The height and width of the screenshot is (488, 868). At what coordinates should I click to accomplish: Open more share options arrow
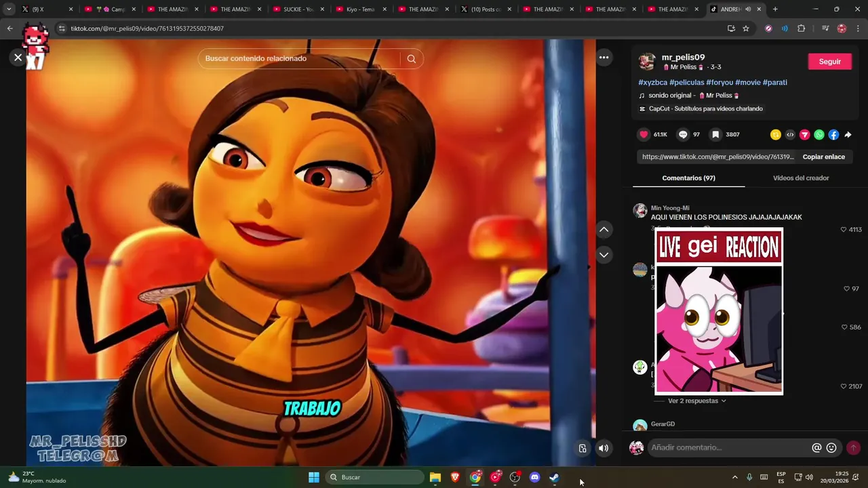point(848,135)
